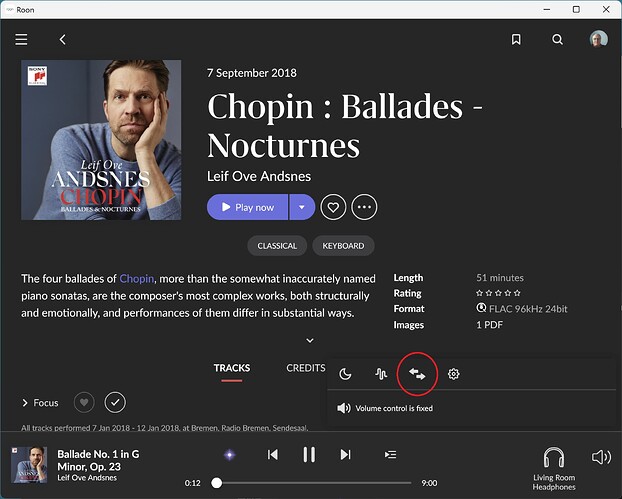Open sleep timer moon icon

[345, 374]
